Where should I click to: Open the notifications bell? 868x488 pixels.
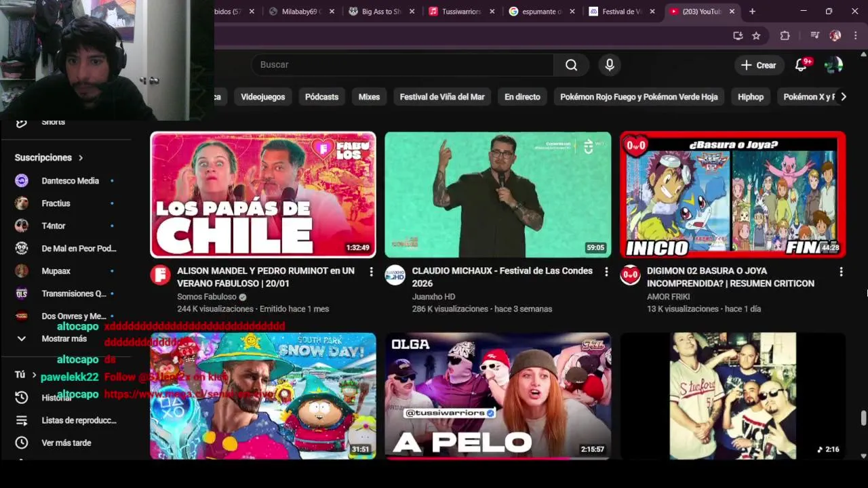coord(801,65)
